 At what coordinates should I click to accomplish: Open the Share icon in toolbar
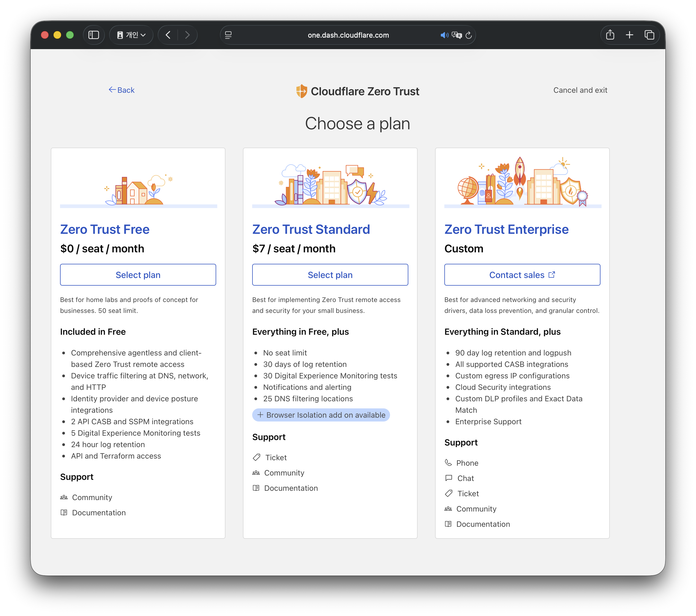point(610,35)
